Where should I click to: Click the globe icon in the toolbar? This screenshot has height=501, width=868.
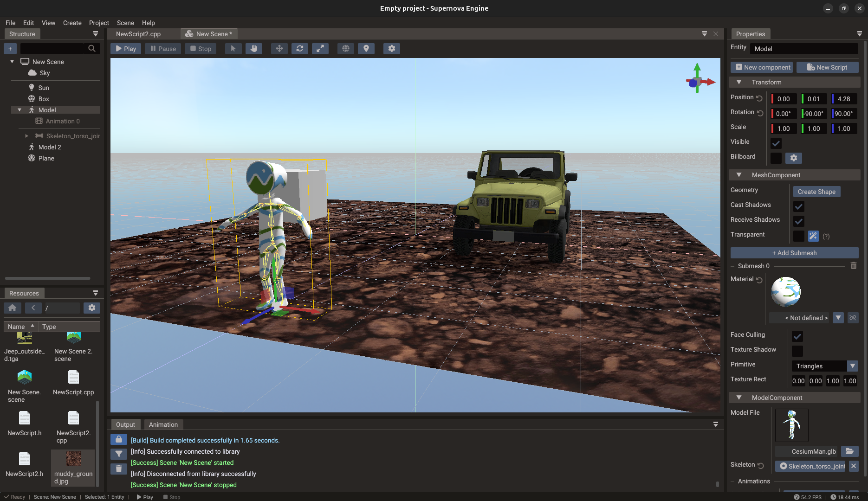click(x=345, y=48)
